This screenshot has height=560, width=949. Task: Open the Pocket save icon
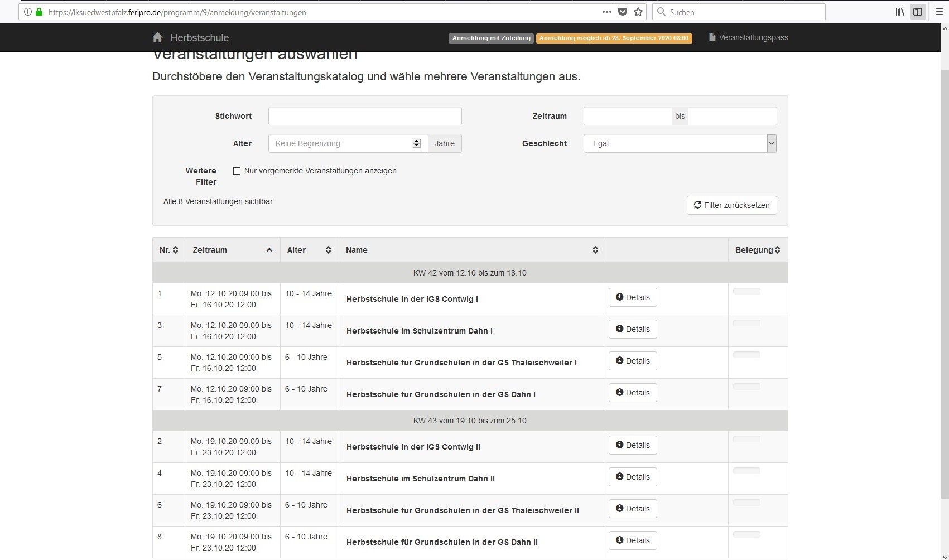[623, 12]
